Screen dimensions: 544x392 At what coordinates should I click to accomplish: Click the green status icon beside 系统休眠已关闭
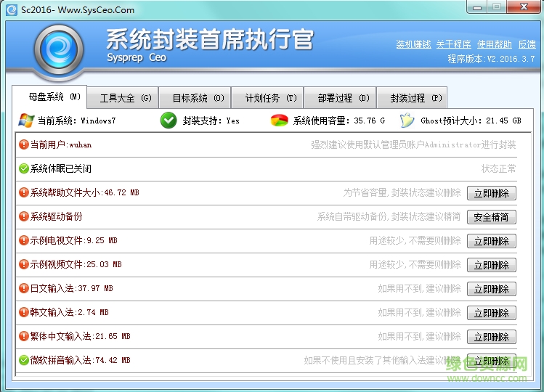point(24,168)
